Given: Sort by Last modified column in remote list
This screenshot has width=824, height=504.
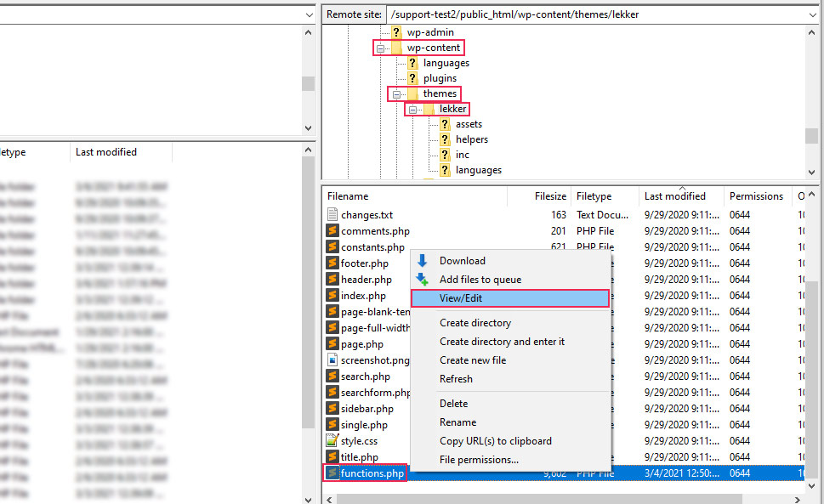Looking at the screenshot, I should tap(674, 196).
